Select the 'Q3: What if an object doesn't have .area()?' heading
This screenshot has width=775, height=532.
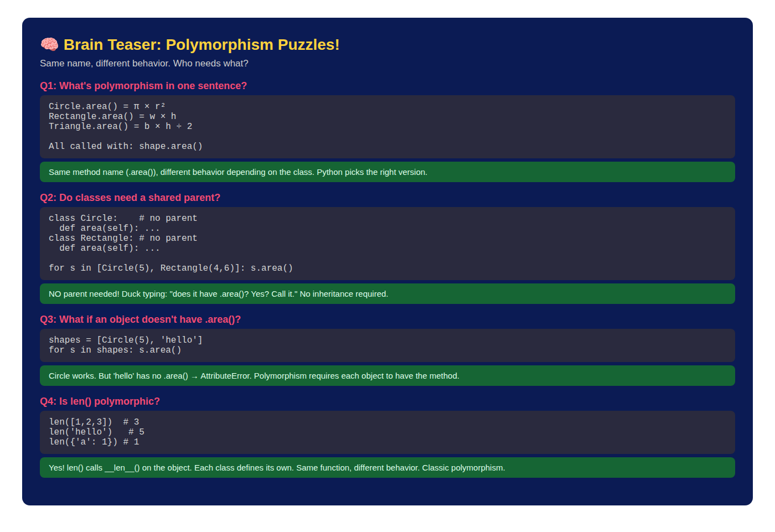(140, 319)
